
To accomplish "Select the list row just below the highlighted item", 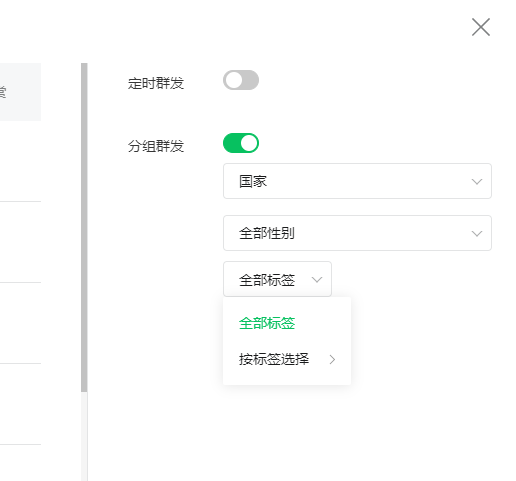I will point(20,161).
